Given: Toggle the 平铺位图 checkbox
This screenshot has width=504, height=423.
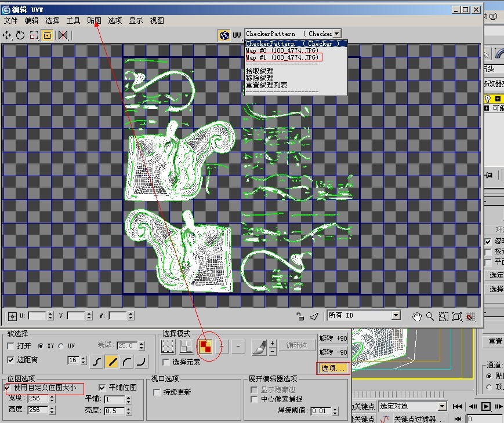Looking at the screenshot, I should [x=103, y=388].
